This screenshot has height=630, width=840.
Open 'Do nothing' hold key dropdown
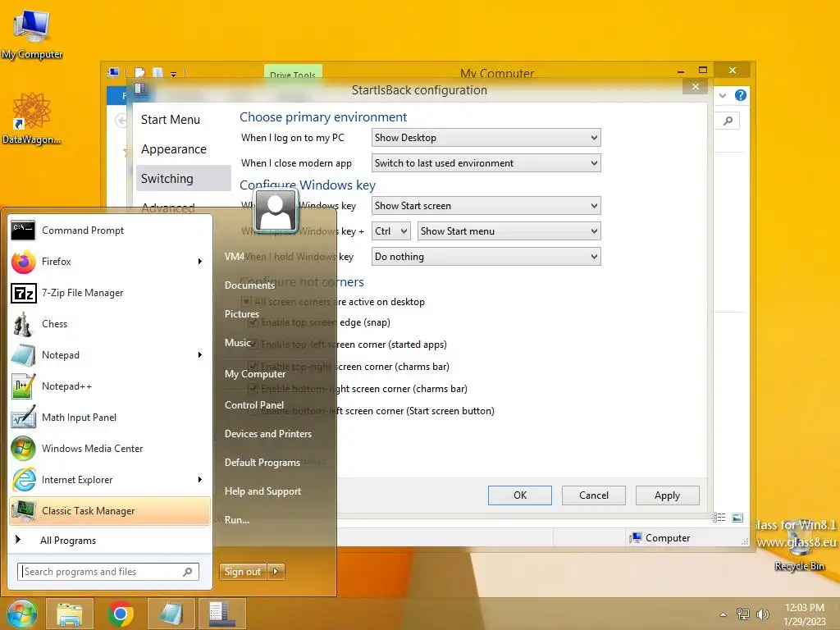click(486, 257)
